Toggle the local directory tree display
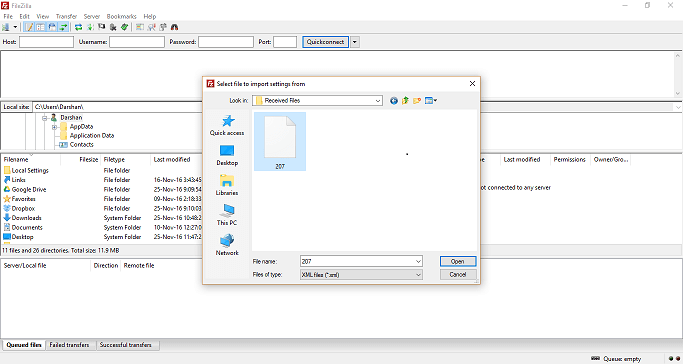Screen dimensions: 683x364 tap(41, 27)
